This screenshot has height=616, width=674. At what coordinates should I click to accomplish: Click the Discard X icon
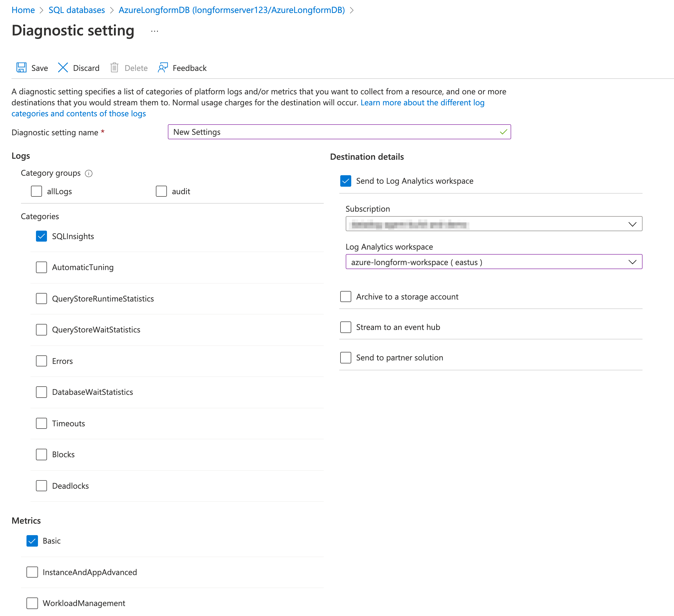tap(63, 68)
